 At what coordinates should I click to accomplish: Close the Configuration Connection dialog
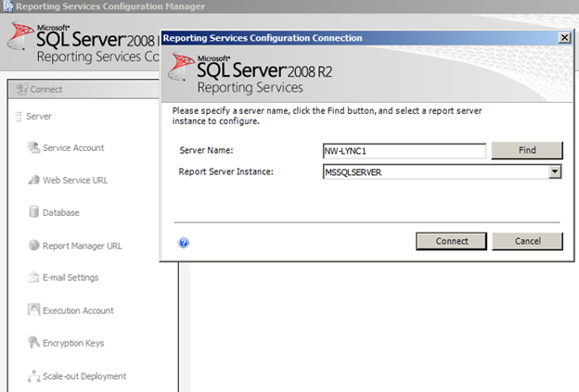564,38
